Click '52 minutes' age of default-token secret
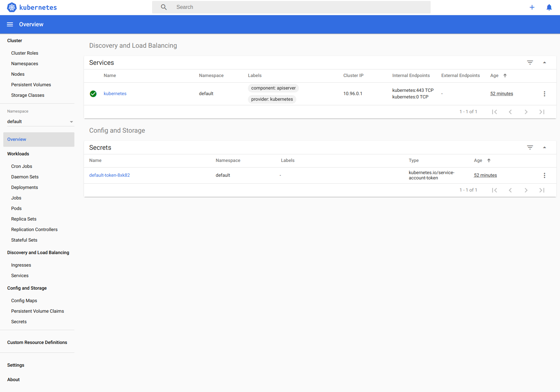 pos(485,175)
